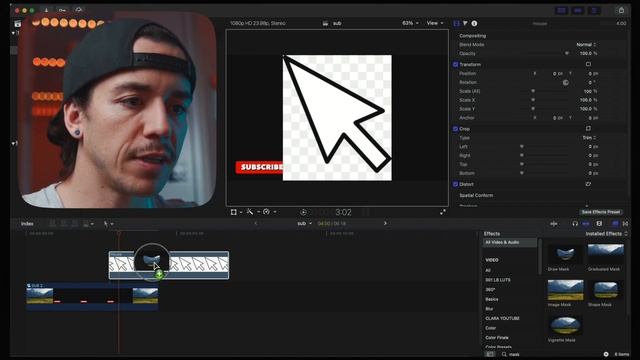Open the Info inspector icon
Viewport: 640px width, 360px height.
click(474, 24)
